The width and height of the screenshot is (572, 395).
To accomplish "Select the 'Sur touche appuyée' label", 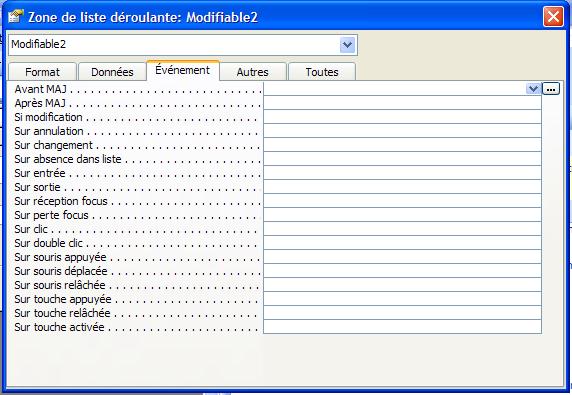I will click(x=63, y=299).
